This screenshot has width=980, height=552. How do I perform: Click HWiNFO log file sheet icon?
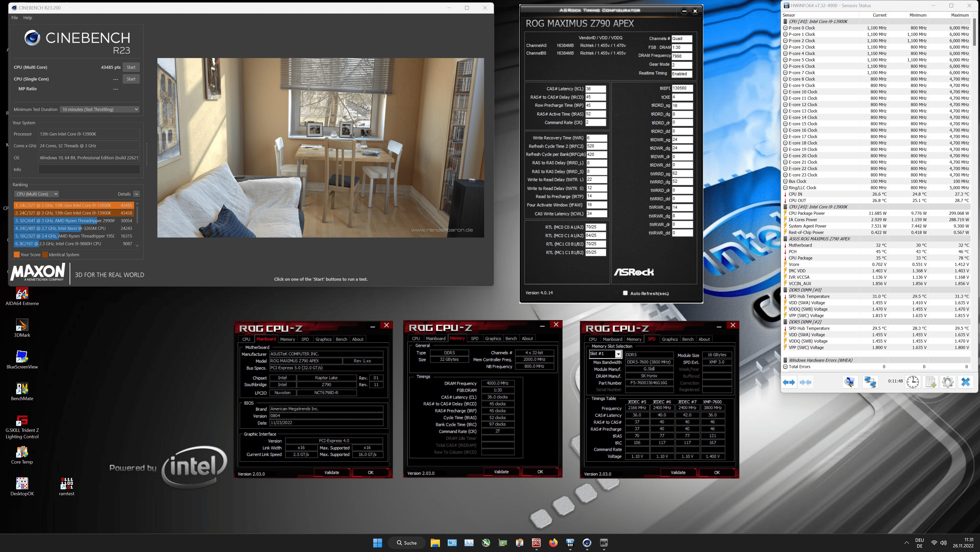(x=930, y=382)
